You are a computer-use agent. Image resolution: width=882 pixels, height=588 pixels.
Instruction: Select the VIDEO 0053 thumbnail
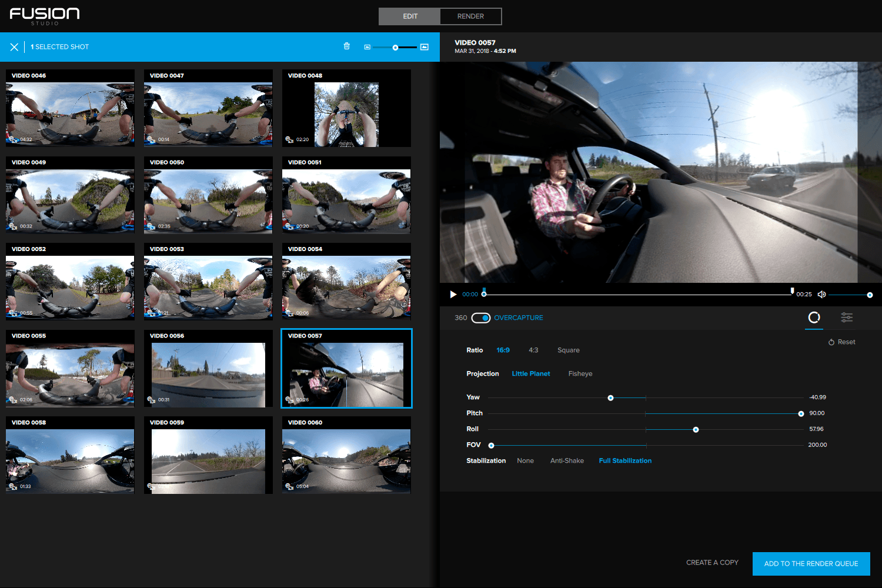[x=208, y=282]
